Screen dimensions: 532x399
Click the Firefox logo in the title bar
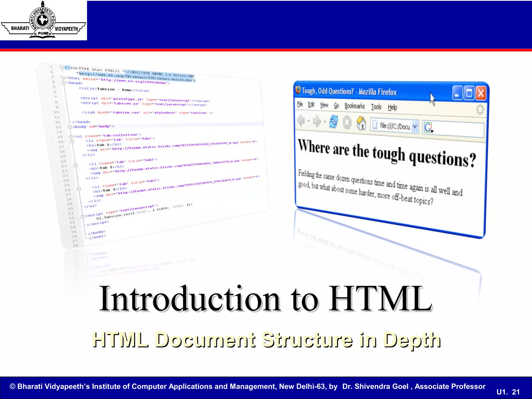[298, 90]
